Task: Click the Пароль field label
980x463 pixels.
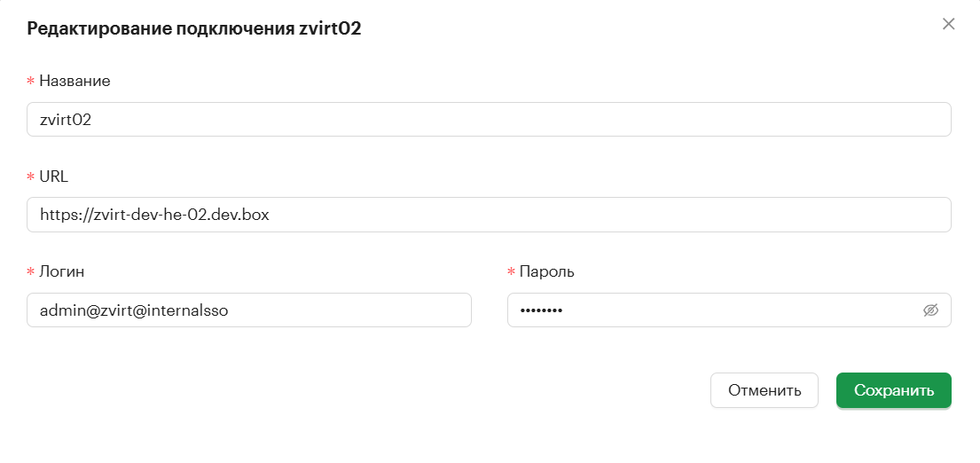Action: pyautogui.click(x=547, y=271)
